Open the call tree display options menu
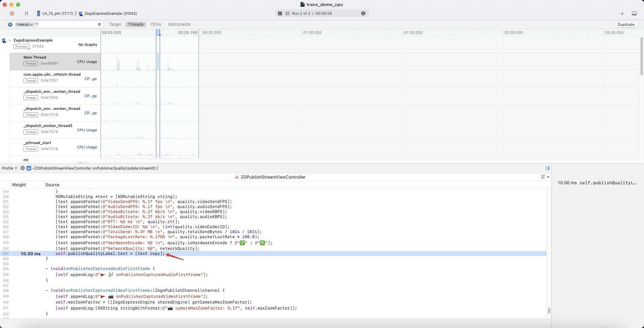The height and width of the screenshot is (328, 644). (545, 177)
